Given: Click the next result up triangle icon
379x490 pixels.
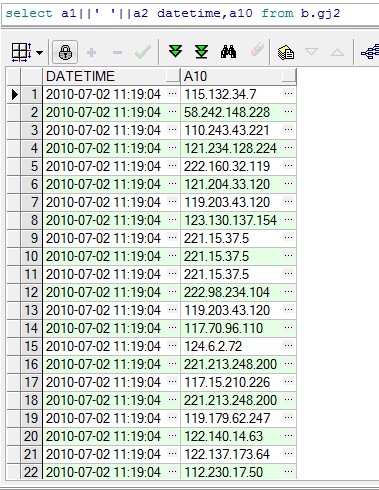Looking at the screenshot, I should tap(337, 52).
